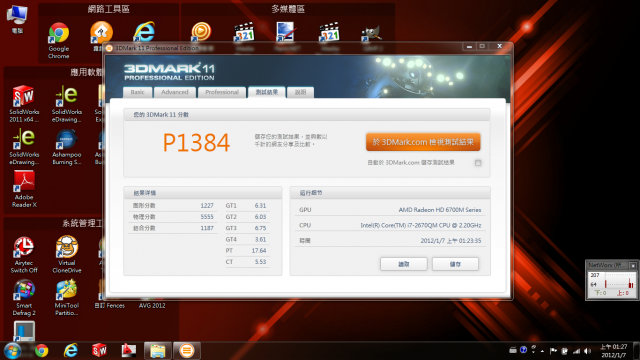Open SolidWorks eDrawing icon beside SolidWorks 2011
This screenshot has width=640, height=360.
(67, 104)
